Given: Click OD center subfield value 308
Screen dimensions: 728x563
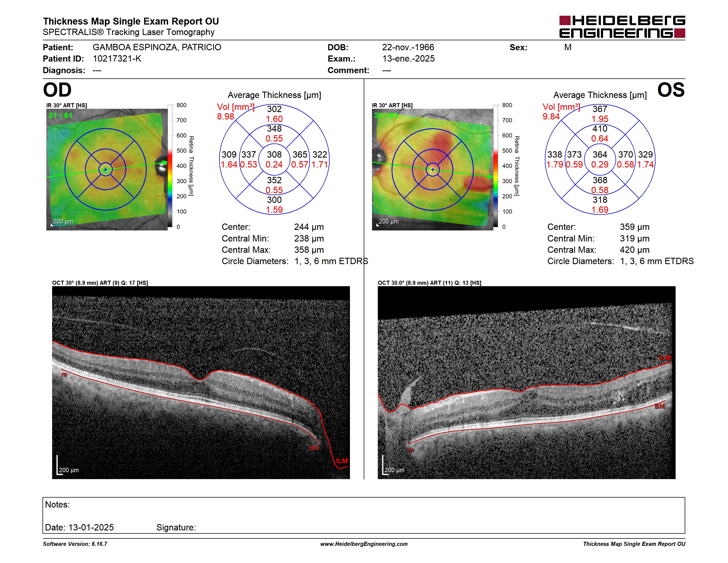Looking at the screenshot, I should click(274, 155).
